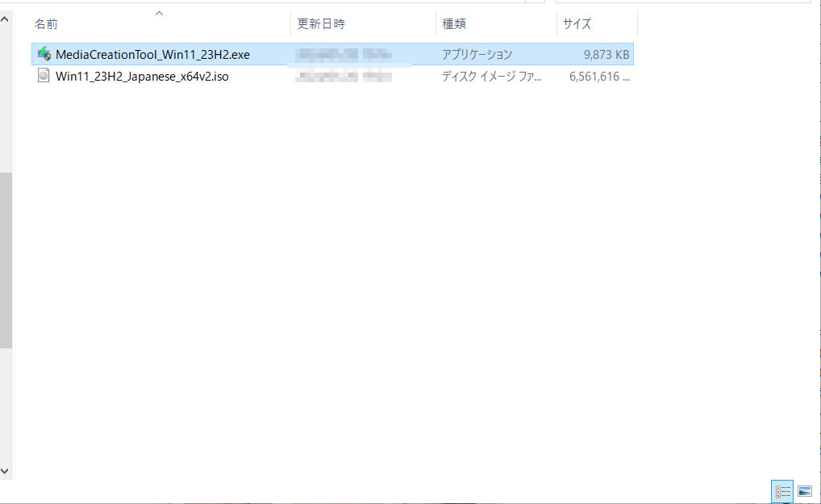Switch to large icons view in bottom-right corner
This screenshot has height=504, width=821.
point(804,491)
